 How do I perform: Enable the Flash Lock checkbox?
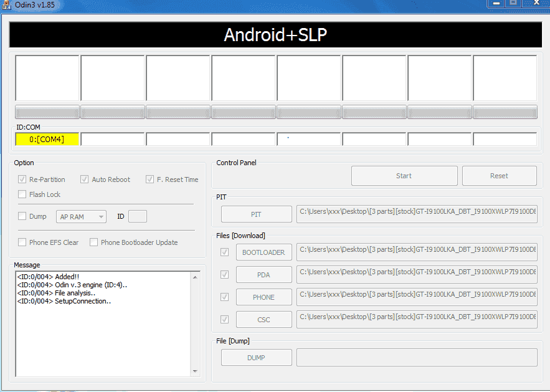tap(22, 194)
